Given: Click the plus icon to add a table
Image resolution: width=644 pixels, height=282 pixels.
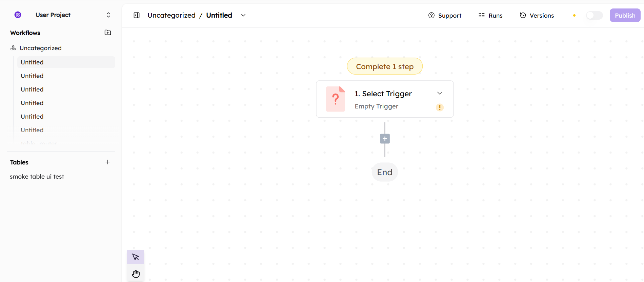Looking at the screenshot, I should [108, 162].
